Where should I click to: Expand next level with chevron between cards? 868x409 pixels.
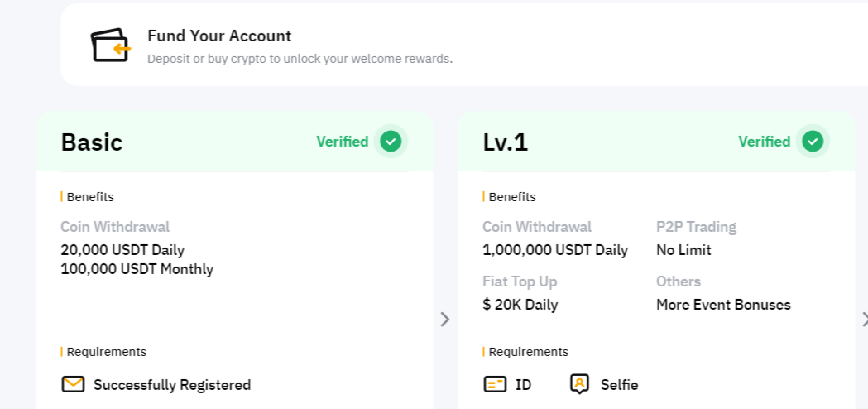click(445, 320)
